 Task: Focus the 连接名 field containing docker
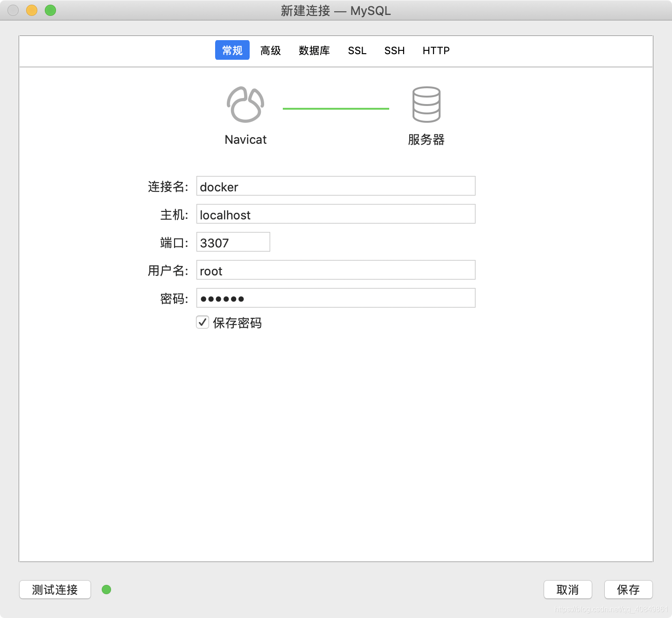[336, 186]
